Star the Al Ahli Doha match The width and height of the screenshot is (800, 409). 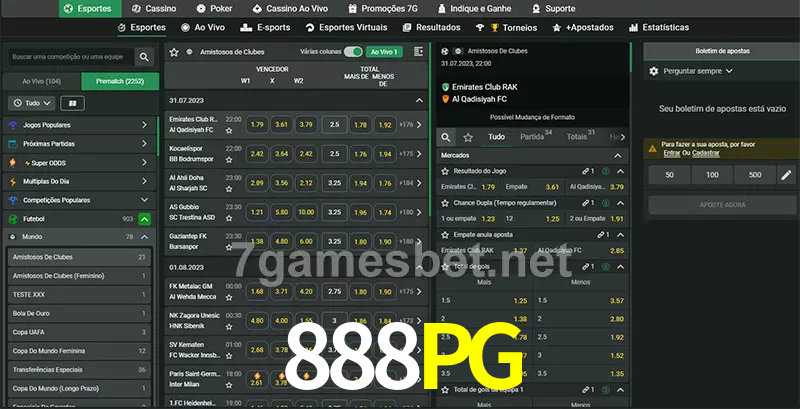point(229,189)
